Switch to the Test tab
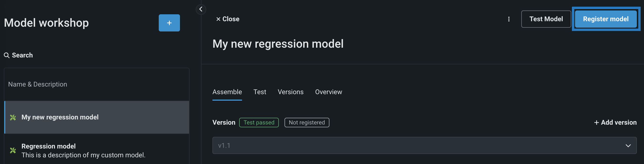This screenshot has height=164, width=644. 259,92
